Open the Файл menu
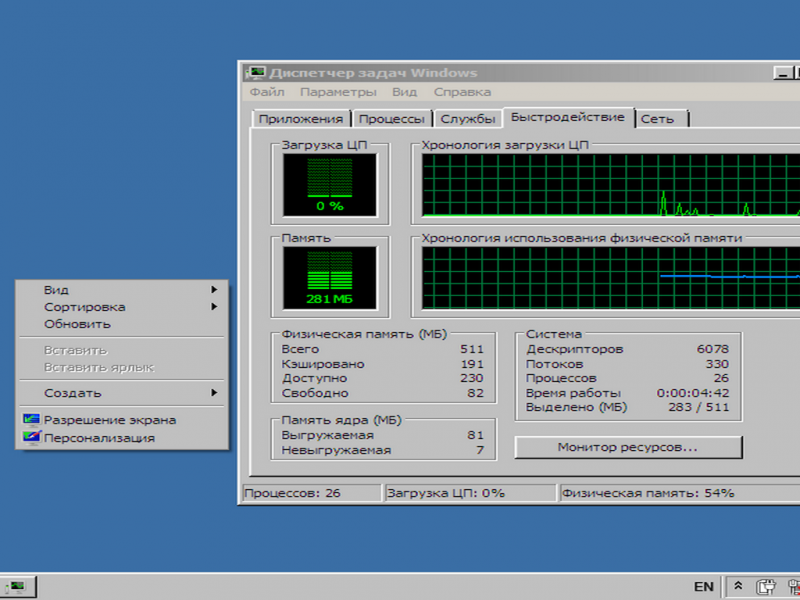 (x=267, y=92)
